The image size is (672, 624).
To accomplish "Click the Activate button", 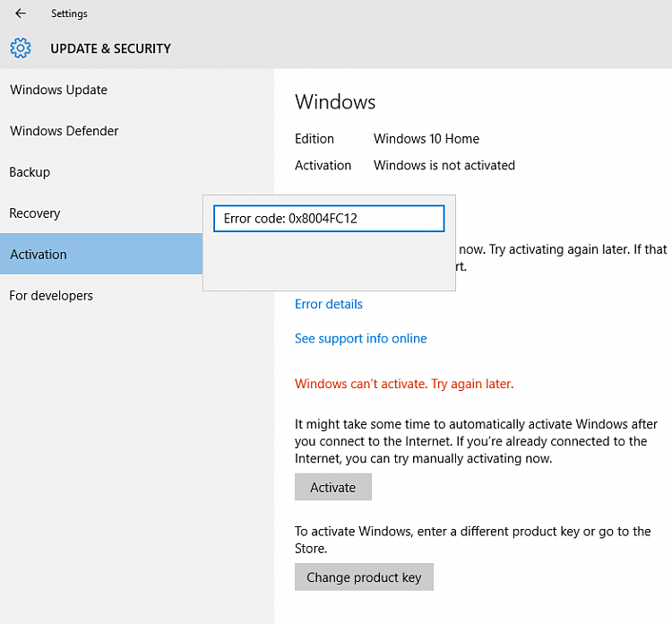I will 333,487.
